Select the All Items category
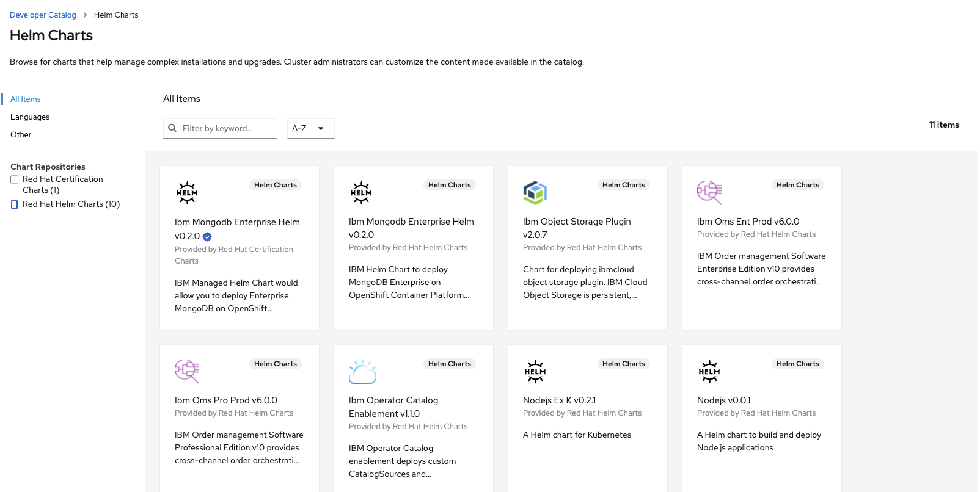 tap(26, 99)
